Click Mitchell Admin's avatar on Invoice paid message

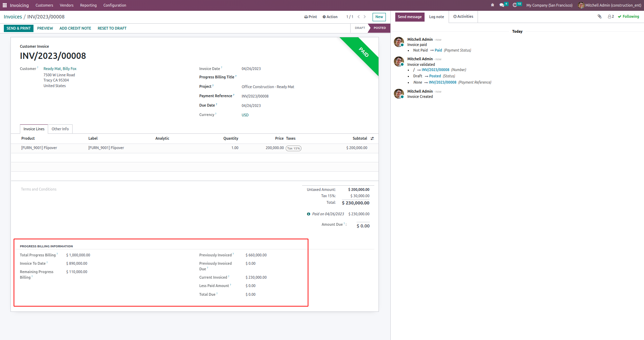399,42
